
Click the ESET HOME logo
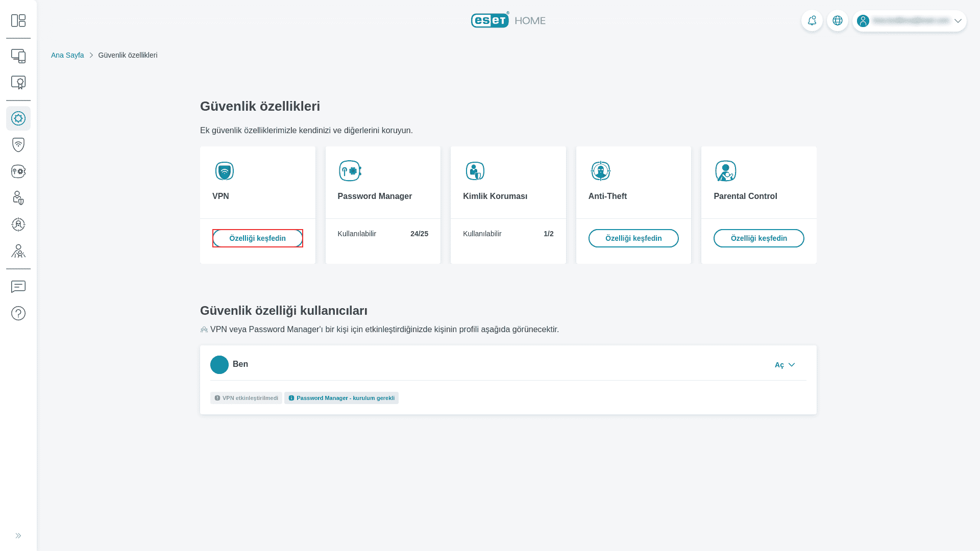click(x=508, y=20)
